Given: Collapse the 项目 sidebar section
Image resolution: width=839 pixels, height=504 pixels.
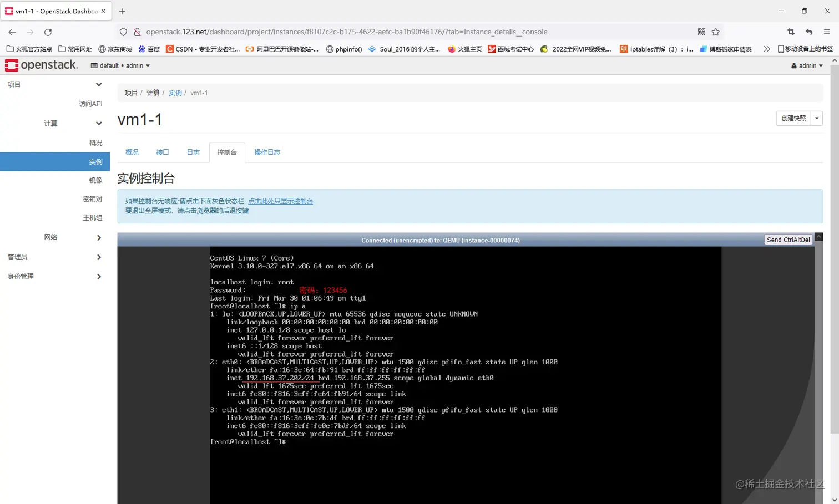Looking at the screenshot, I should click(55, 84).
